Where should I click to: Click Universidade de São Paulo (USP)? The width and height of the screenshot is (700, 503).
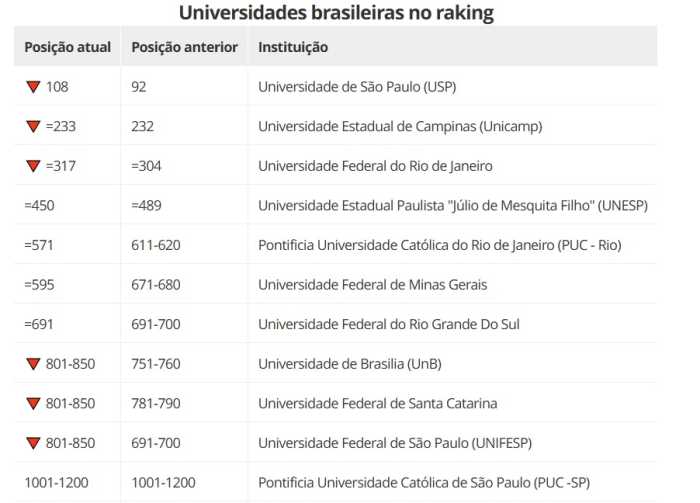click(357, 87)
